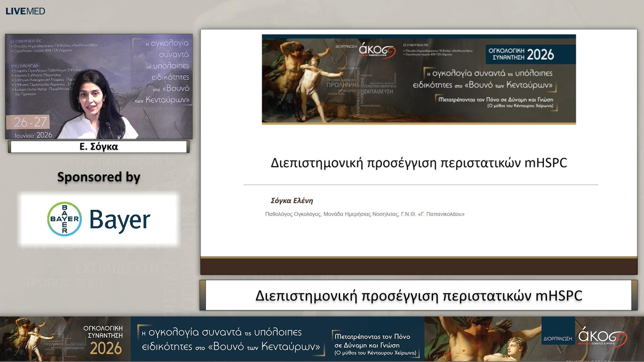Click "Μετατρέποντας τον Πόνο σε Δύναμη και Γνώση" on the slide

496,100
